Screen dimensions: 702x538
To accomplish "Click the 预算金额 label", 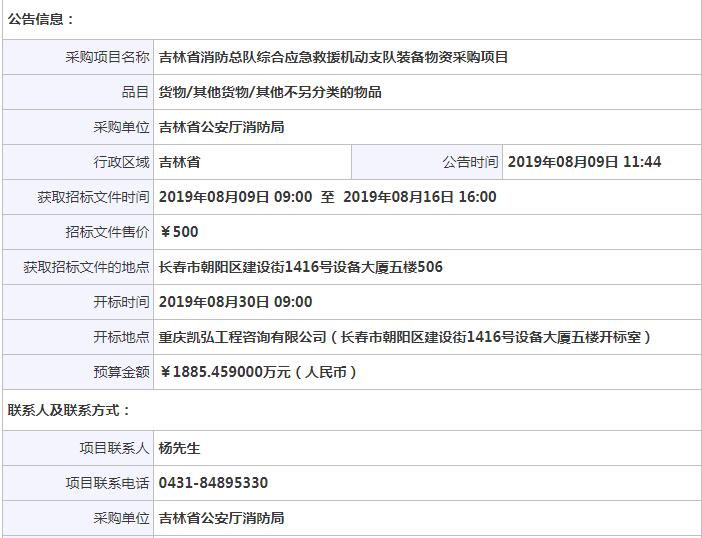I will [x=121, y=372].
